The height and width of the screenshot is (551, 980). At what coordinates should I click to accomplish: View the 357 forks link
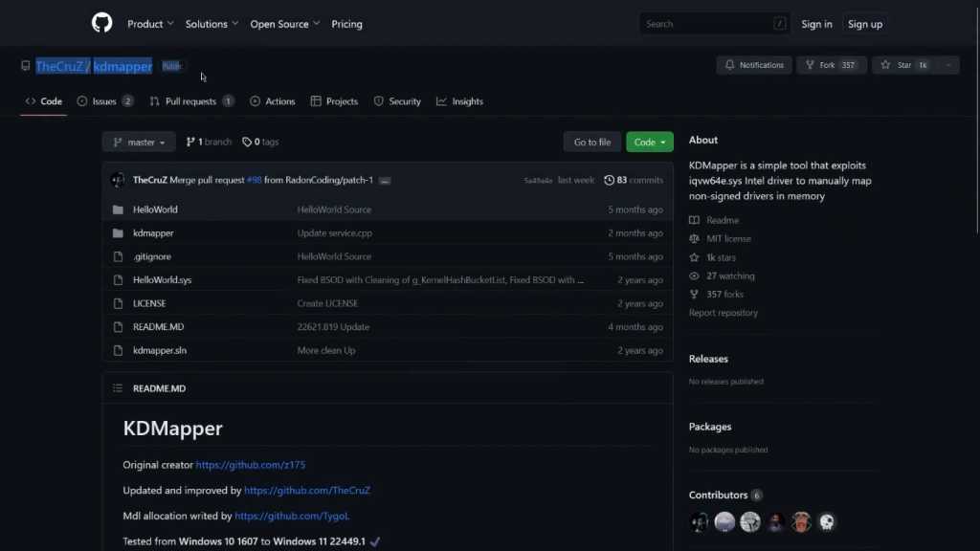click(x=716, y=295)
